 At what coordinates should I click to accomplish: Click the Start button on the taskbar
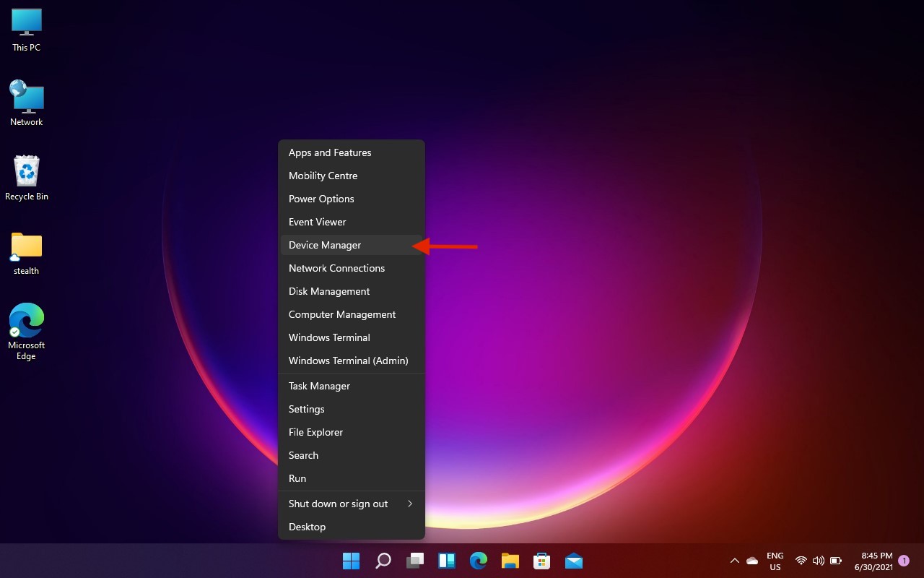point(351,561)
